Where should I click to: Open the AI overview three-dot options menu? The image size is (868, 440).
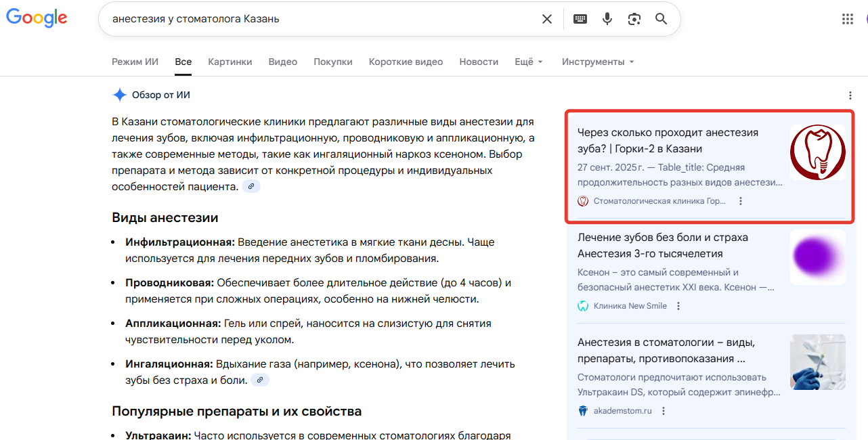coord(850,95)
